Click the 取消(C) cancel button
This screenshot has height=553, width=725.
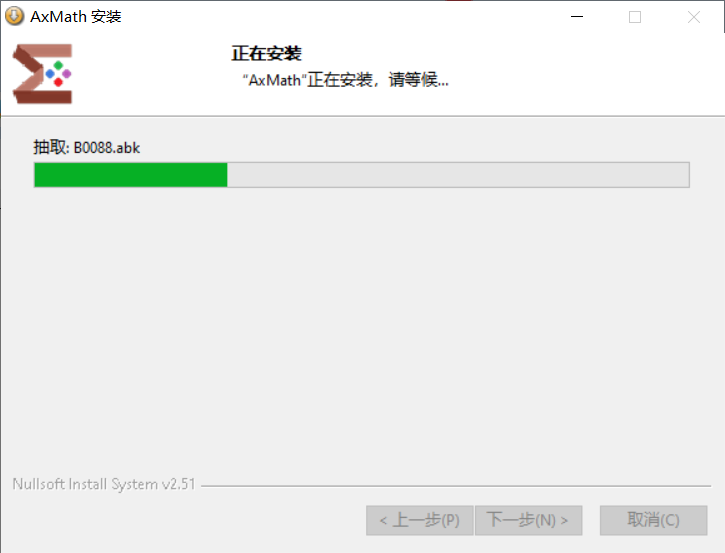click(653, 520)
